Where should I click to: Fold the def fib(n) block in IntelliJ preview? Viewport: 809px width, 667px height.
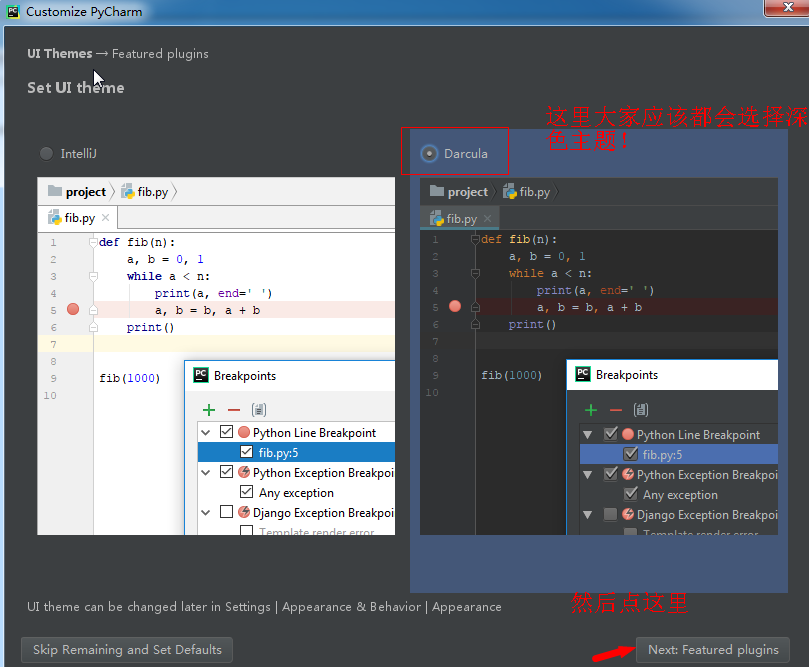coord(93,242)
